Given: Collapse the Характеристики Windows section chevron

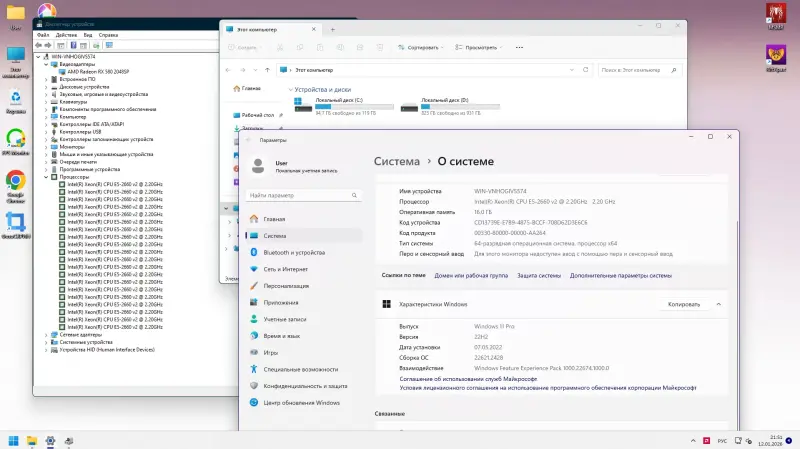Looking at the screenshot, I should tap(719, 303).
